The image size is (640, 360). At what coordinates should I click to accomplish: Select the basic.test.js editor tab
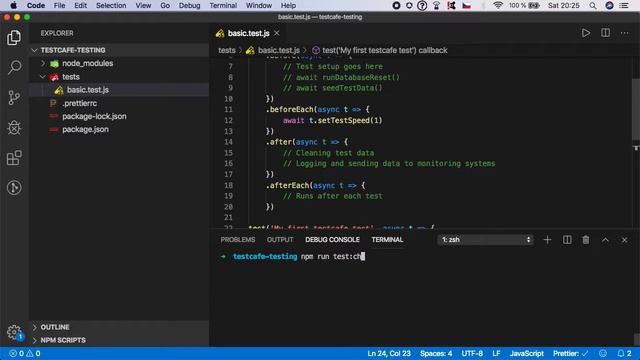point(248,33)
